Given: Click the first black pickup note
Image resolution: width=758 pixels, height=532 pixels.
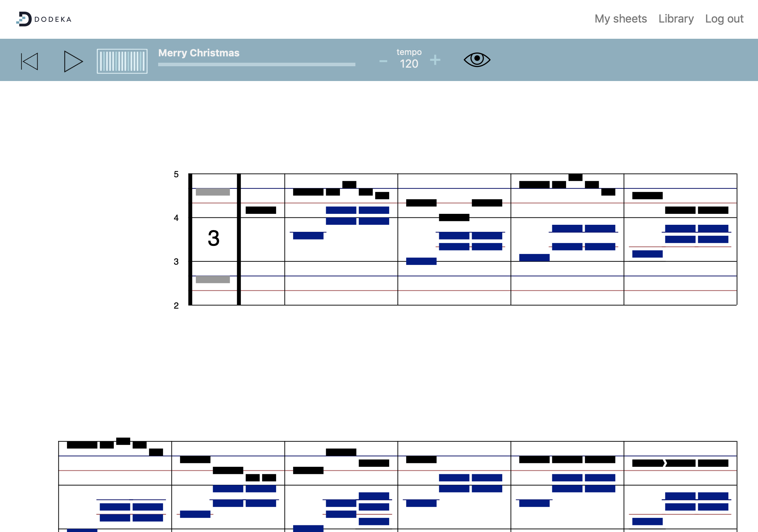Looking at the screenshot, I should click(x=261, y=210).
